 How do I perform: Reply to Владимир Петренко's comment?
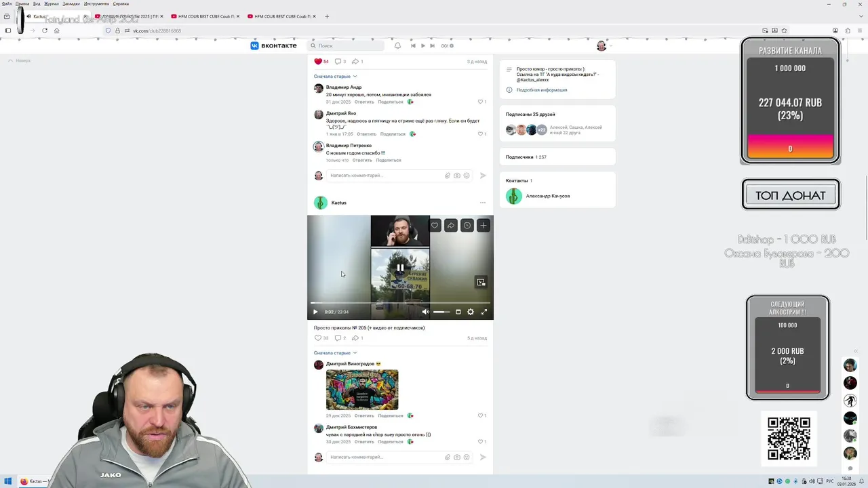(362, 161)
